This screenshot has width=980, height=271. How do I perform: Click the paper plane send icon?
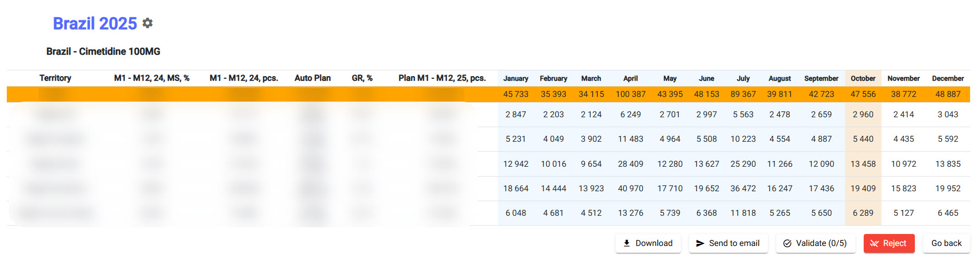[700, 243]
